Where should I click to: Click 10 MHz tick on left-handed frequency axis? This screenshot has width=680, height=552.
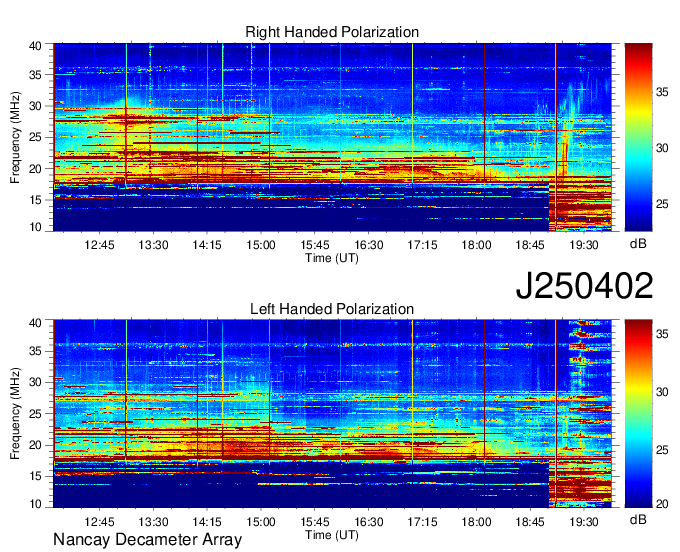click(36, 504)
